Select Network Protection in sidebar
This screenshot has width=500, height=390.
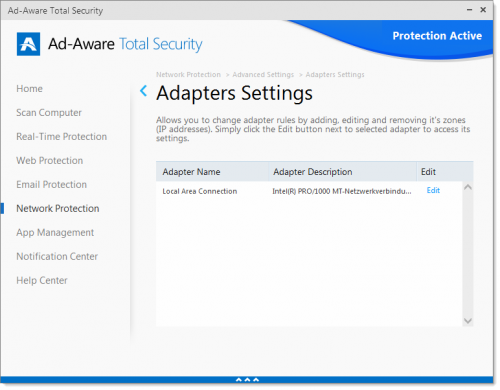58,209
